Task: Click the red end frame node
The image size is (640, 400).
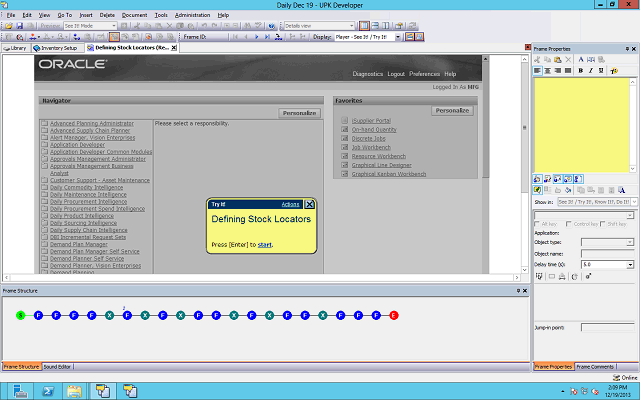Action: click(x=393, y=315)
